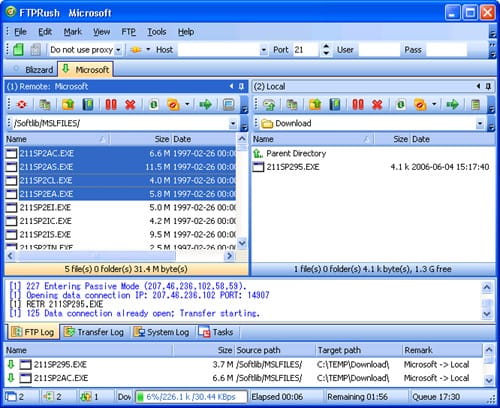This screenshot has width=500, height=408.
Task: Switch to the Blizzard connection tab
Action: (33, 70)
